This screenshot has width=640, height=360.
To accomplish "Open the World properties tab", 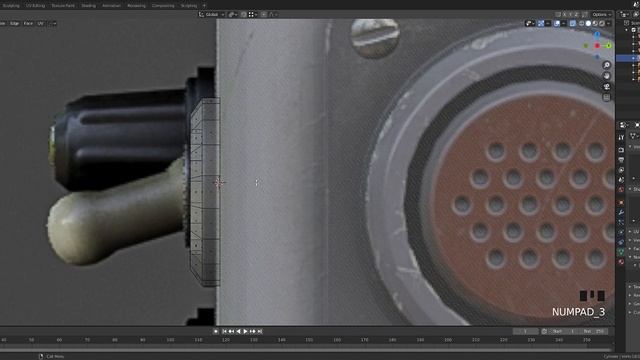I will 621,189.
